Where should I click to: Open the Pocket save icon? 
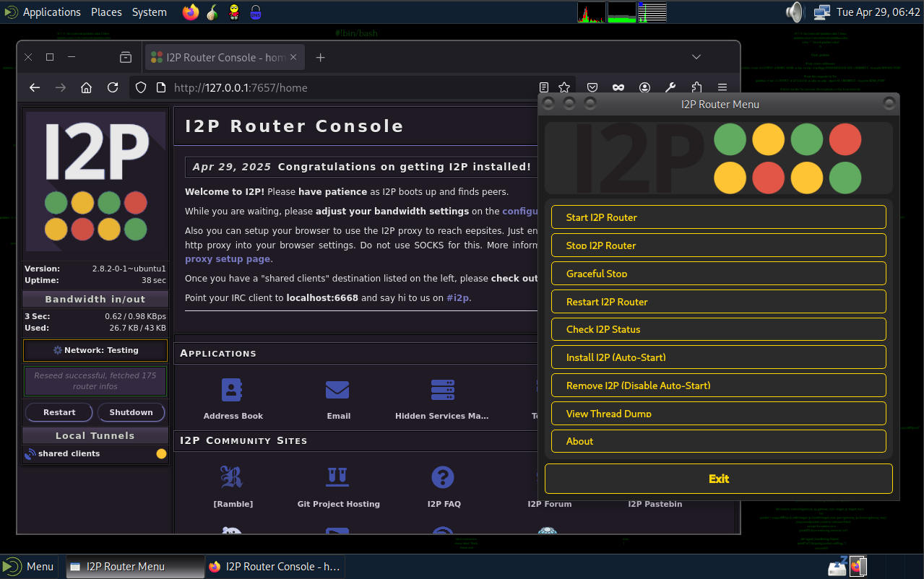coord(592,87)
